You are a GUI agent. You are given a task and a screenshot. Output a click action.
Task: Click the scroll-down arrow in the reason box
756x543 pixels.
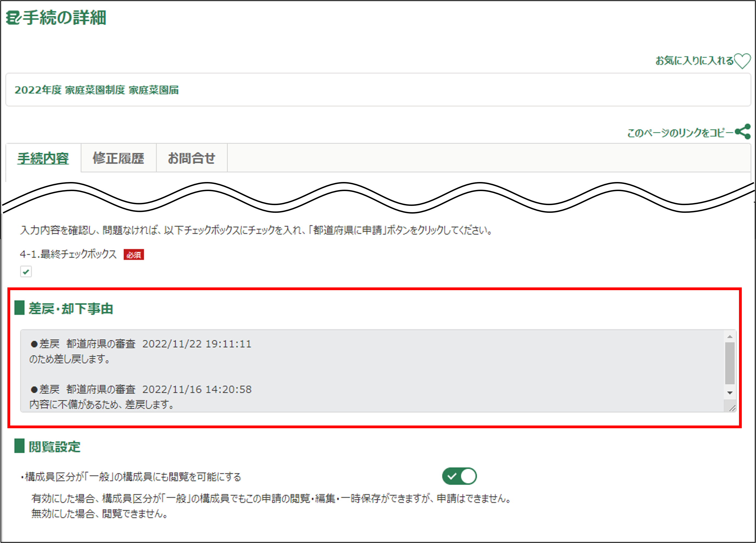730,393
